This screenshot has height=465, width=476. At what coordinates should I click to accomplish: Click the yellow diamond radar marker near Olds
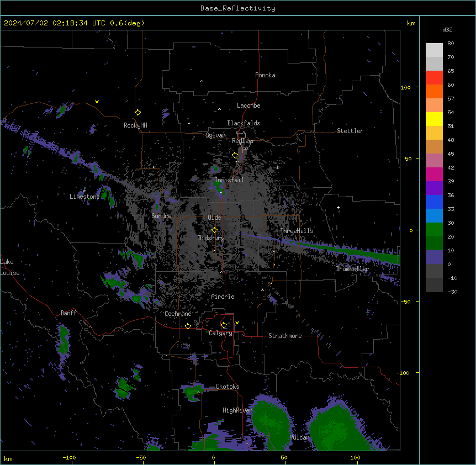214,230
